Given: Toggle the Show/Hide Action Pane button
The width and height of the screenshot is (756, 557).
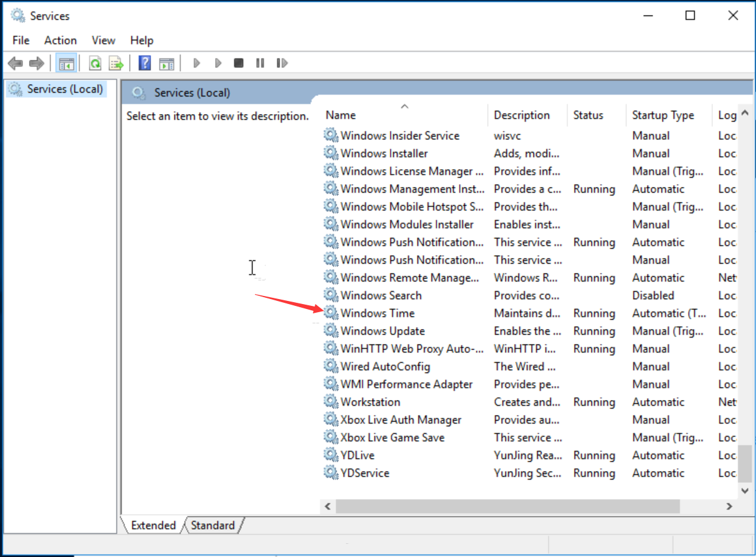Looking at the screenshot, I should 166,63.
